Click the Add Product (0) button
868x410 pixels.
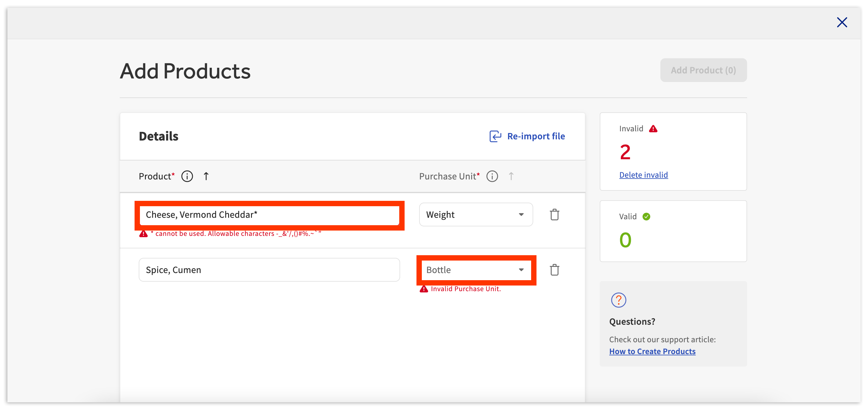(703, 70)
